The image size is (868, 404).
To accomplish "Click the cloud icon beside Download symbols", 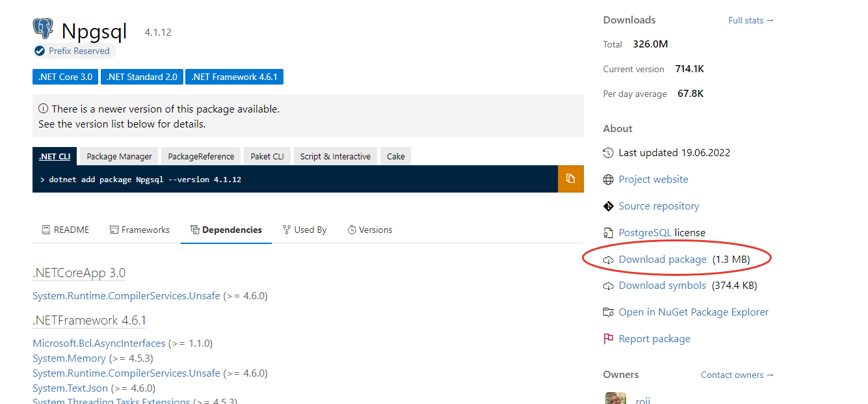I will 608,286.
